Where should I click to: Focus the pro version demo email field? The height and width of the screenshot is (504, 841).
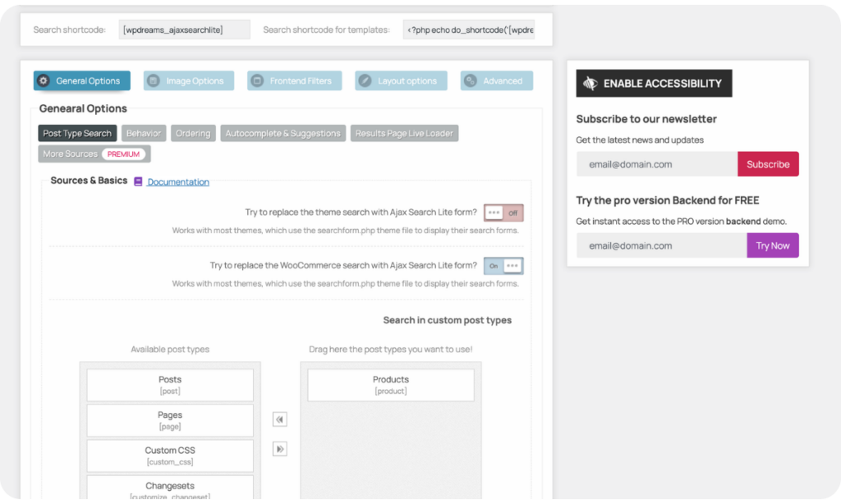(661, 245)
